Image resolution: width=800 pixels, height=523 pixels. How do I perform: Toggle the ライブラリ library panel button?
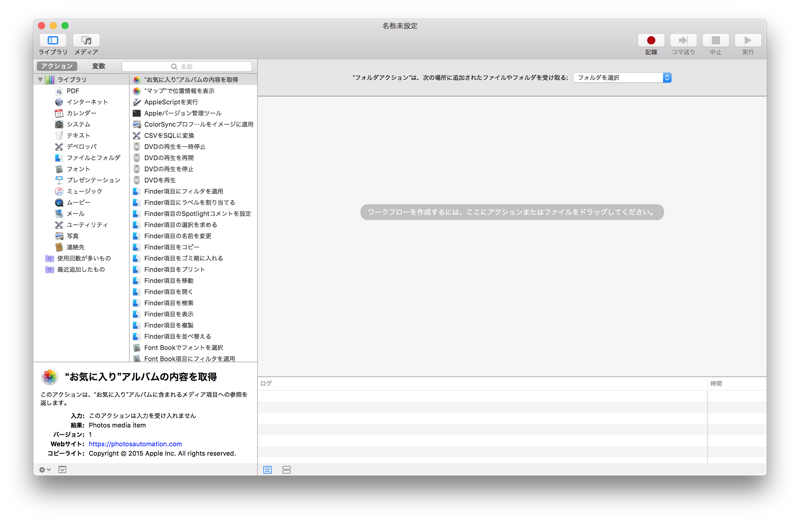coord(53,40)
